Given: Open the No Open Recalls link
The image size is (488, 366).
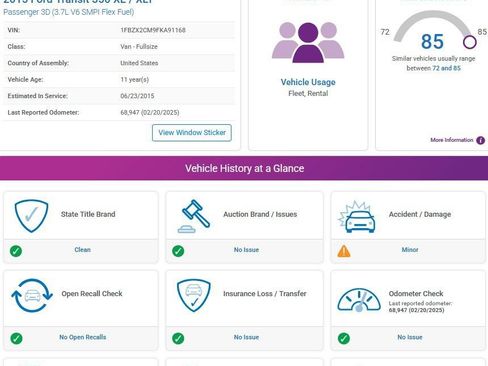Looking at the screenshot, I should [x=83, y=337].
